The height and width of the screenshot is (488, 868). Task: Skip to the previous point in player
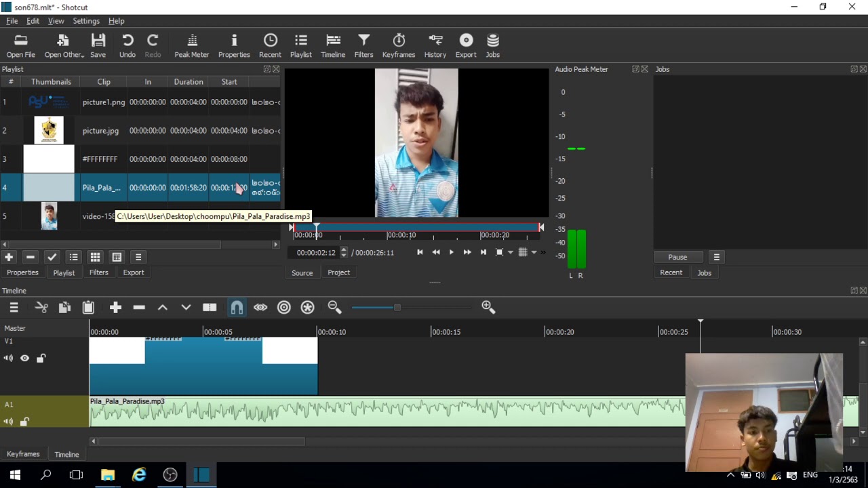click(420, 252)
